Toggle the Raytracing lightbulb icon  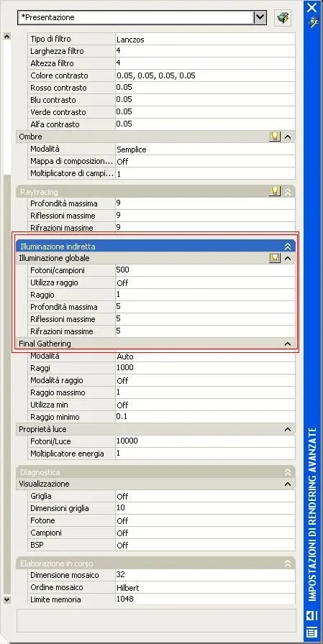(275, 191)
